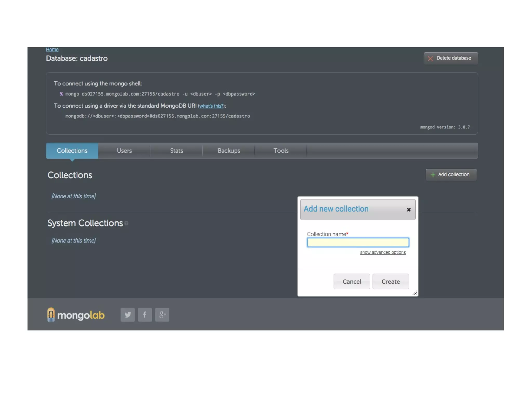The image size is (532, 399).
Task: Expand show advanced options link
Action: point(382,252)
